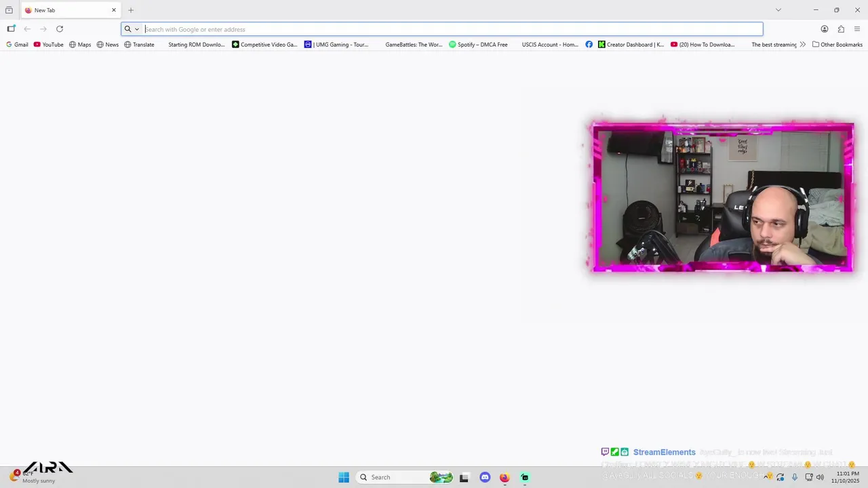Screen dimensions: 868x488
Task: Open the News bookmark
Action: tap(107, 45)
